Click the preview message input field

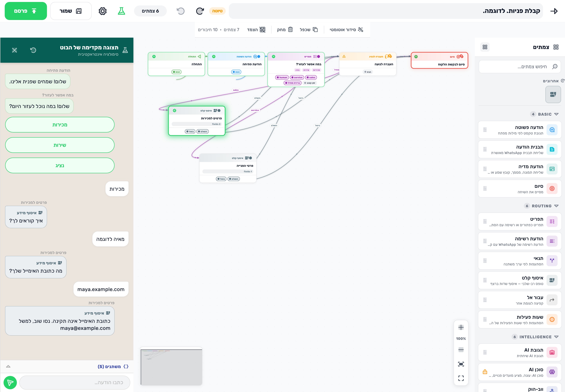75,382
